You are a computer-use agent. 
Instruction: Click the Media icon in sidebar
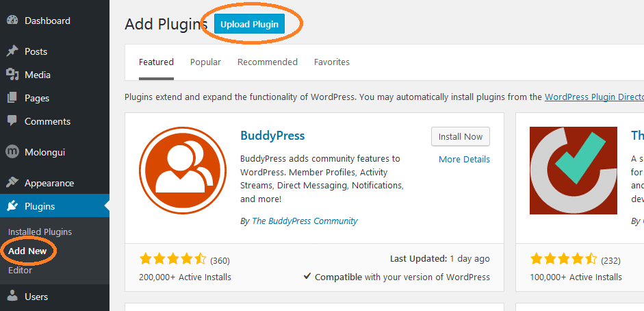coord(13,75)
